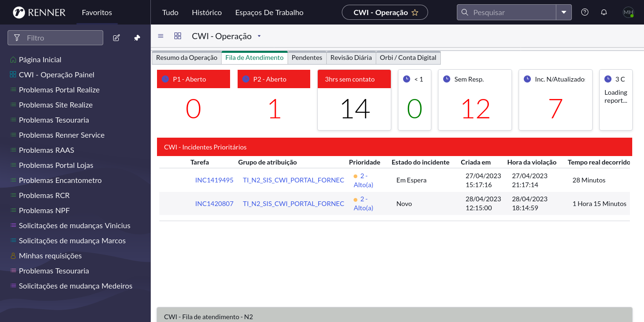This screenshot has width=644, height=322.
Task: Open Solicitações de mudança Marcos
Action: (x=72, y=240)
